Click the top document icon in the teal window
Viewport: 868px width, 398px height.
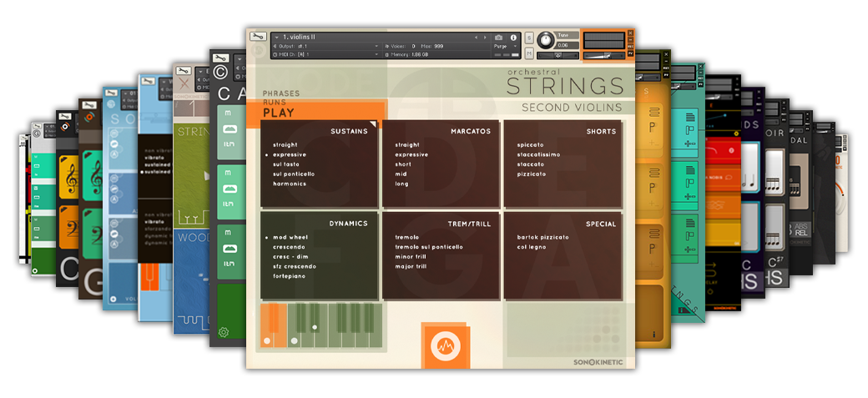pyautogui.click(x=689, y=116)
